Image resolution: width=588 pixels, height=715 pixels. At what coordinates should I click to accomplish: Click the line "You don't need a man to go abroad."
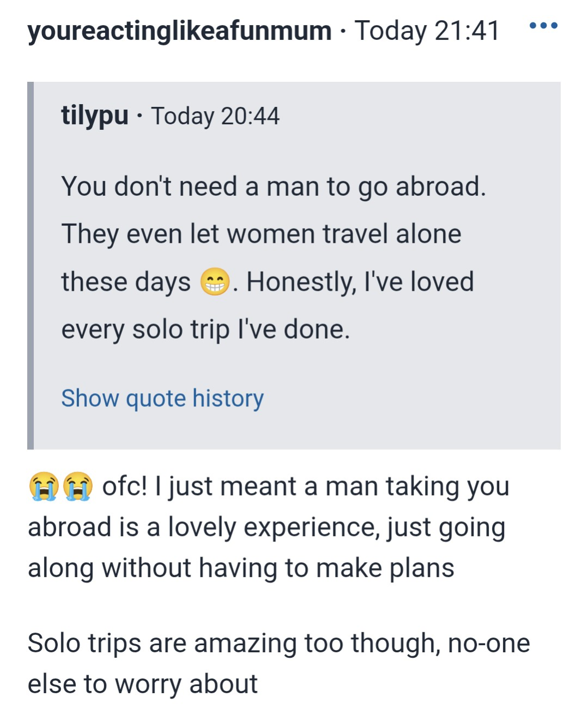273,187
